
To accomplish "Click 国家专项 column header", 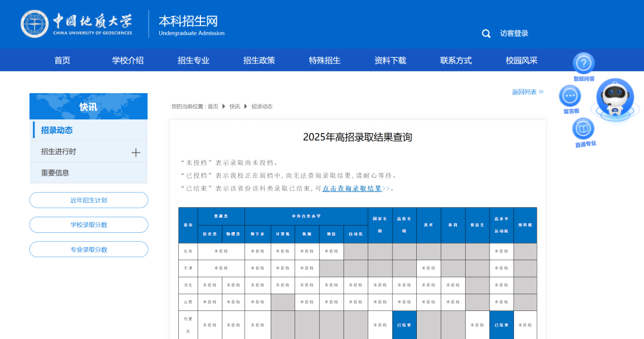I will [x=380, y=225].
